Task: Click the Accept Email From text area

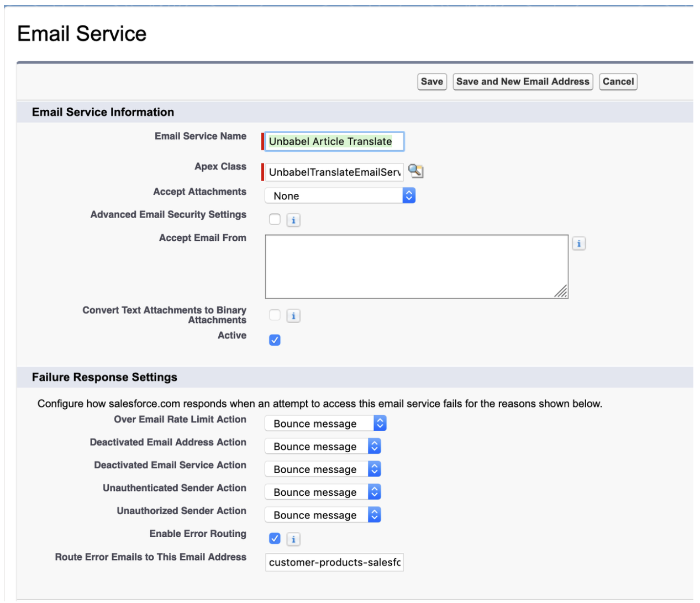Action: coord(417,267)
